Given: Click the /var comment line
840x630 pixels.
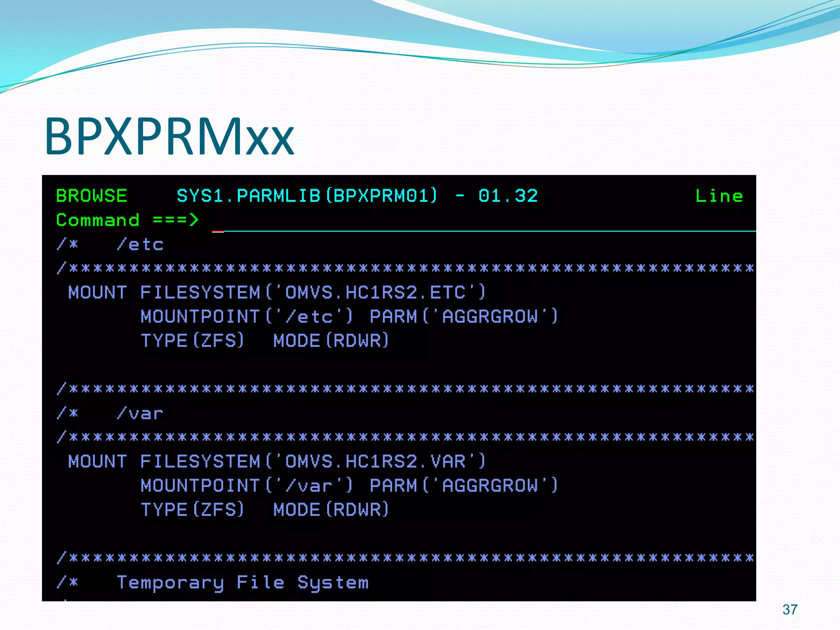Looking at the screenshot, I should click(x=110, y=413).
